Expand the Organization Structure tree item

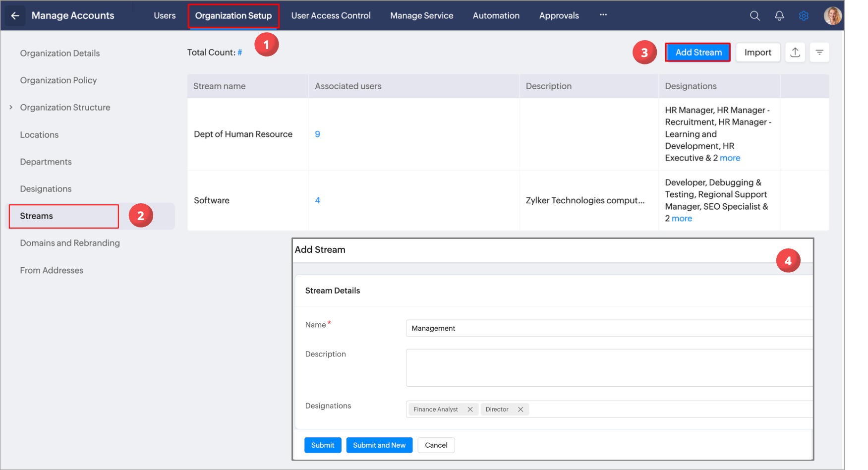tap(11, 108)
